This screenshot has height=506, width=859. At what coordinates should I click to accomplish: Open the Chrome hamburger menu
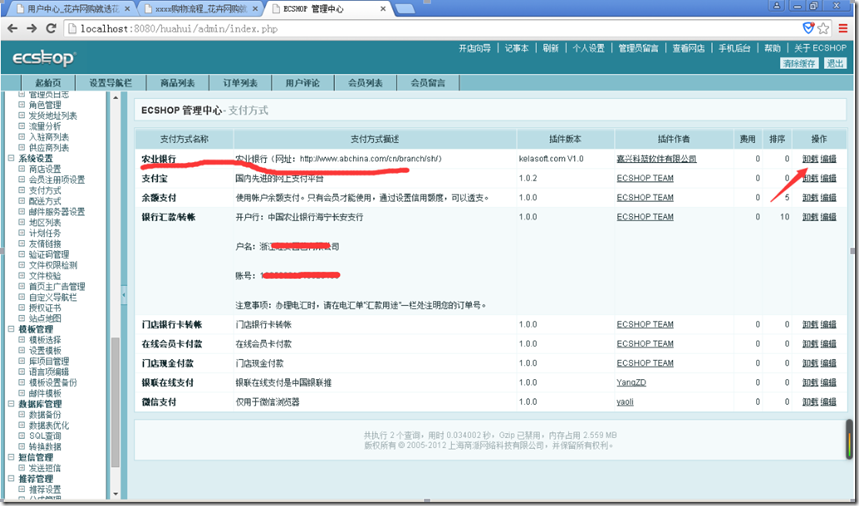[x=843, y=28]
